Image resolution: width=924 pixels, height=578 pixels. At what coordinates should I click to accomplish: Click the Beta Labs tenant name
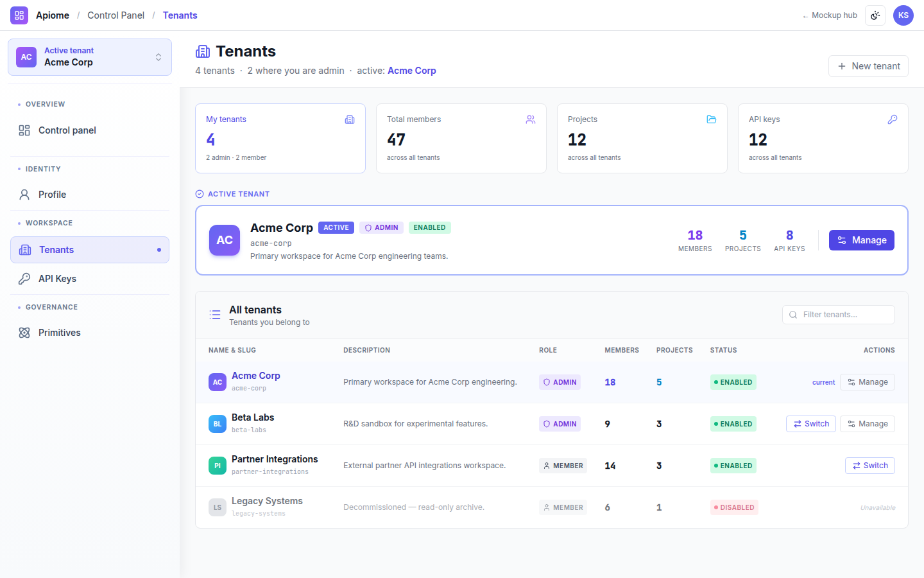[253, 417]
